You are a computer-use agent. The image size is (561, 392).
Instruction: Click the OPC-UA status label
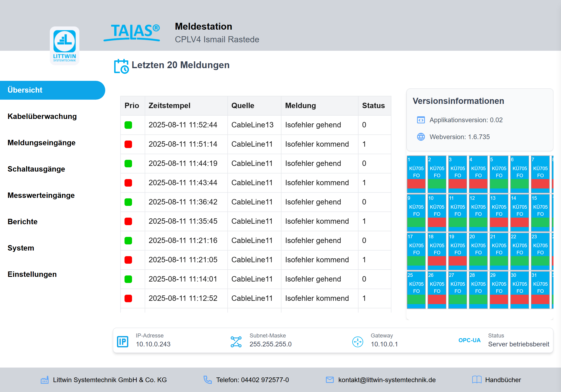469,340
